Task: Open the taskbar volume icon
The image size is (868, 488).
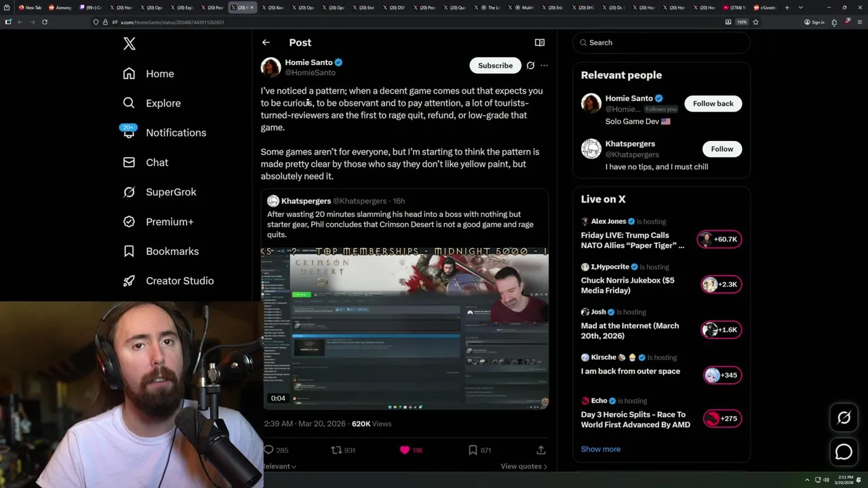Action: click(826, 480)
